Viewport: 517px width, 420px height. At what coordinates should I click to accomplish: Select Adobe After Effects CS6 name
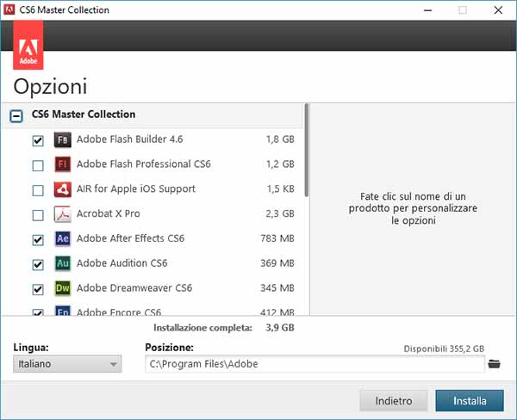point(130,238)
